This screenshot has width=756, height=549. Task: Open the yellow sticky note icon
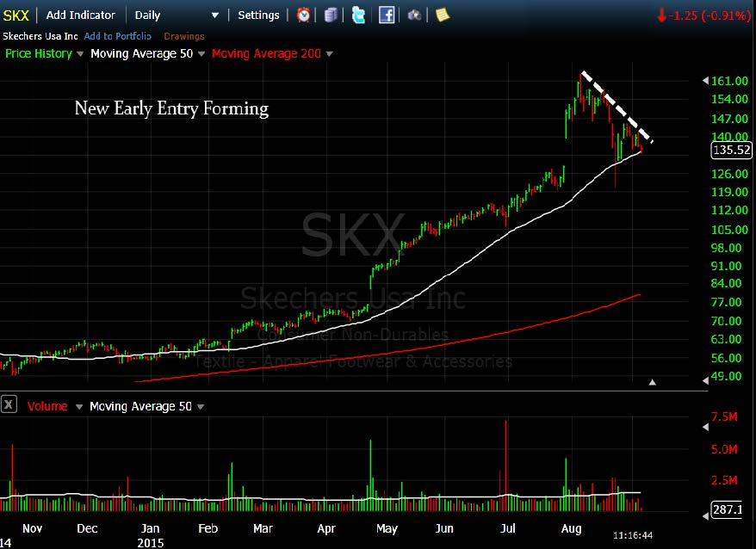(442, 15)
